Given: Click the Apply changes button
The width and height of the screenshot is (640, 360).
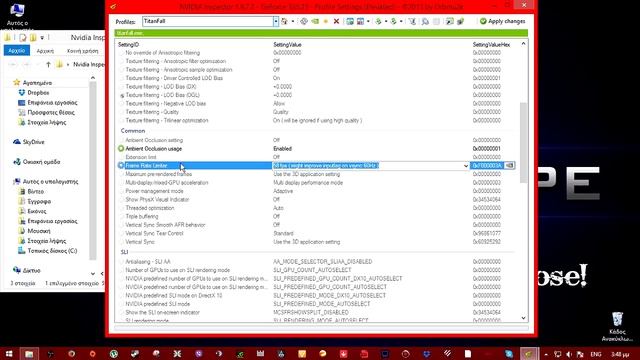Looking at the screenshot, I should click(502, 21).
